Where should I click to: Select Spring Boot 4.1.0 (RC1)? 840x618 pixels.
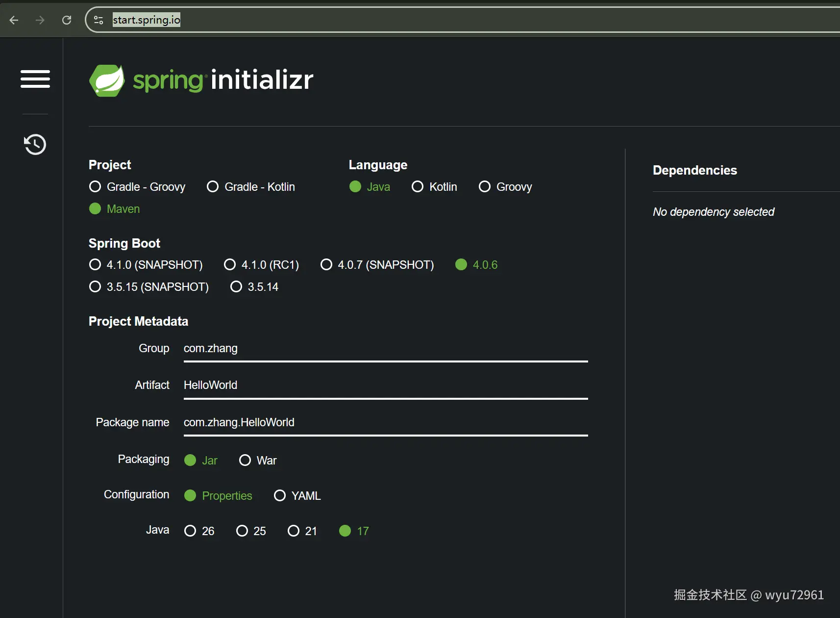click(x=261, y=265)
